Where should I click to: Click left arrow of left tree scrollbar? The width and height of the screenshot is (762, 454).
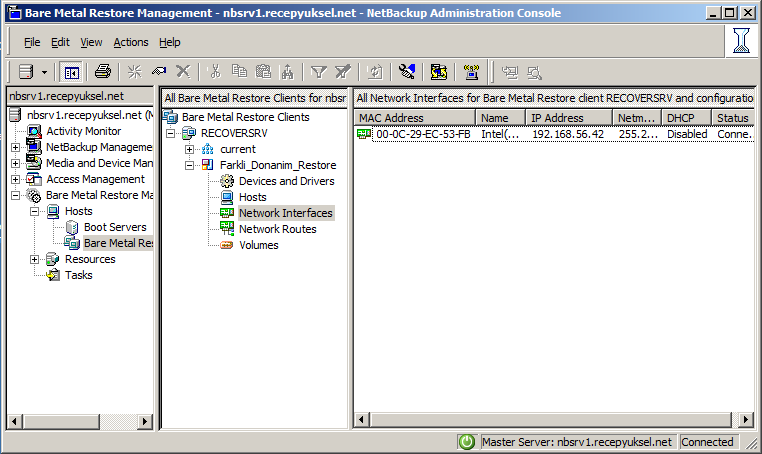pos(15,421)
